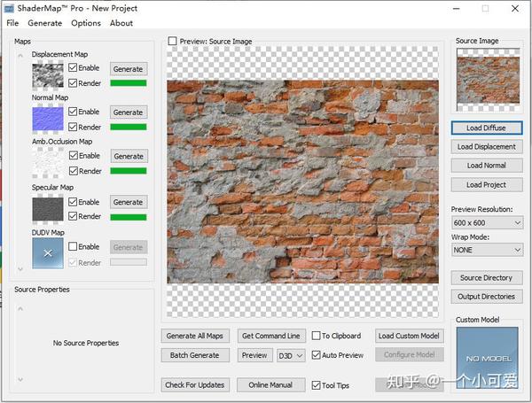Open the Options menu
This screenshot has height=403, width=532.
pos(86,23)
